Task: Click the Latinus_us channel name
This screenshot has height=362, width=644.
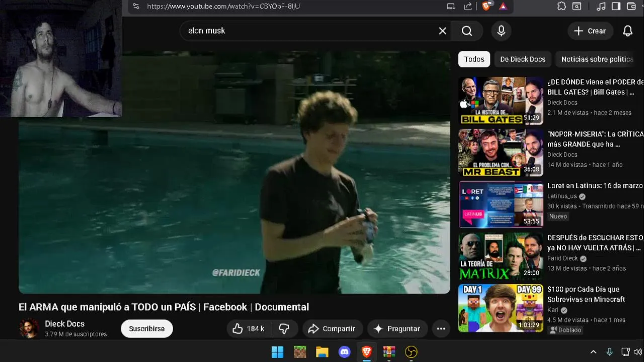Action: click(562, 196)
